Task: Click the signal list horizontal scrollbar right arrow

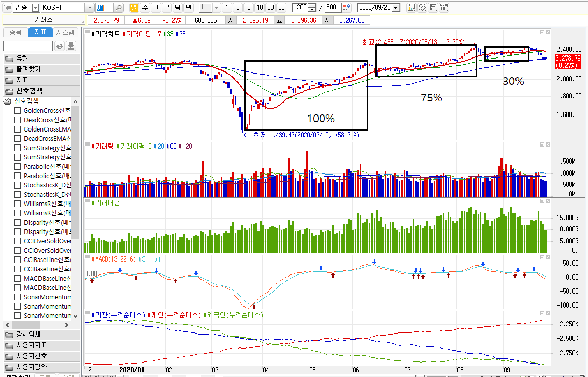Action: click(67, 325)
